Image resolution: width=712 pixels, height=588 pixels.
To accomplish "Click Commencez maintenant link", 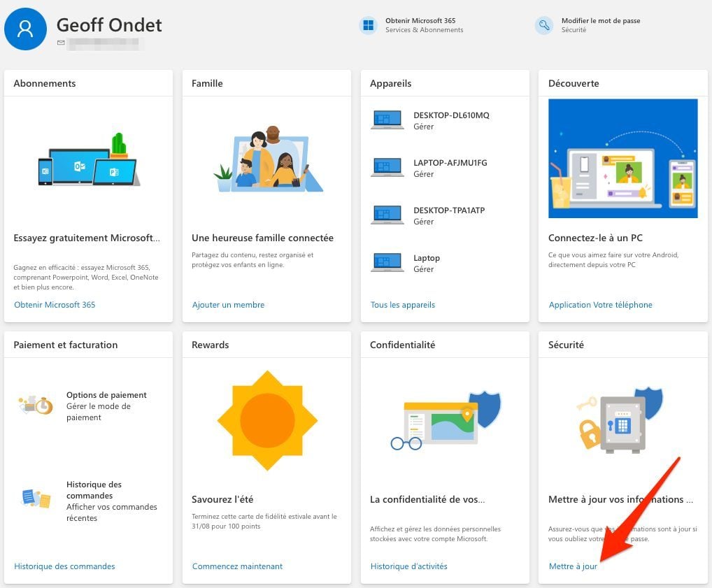I will coord(237,566).
